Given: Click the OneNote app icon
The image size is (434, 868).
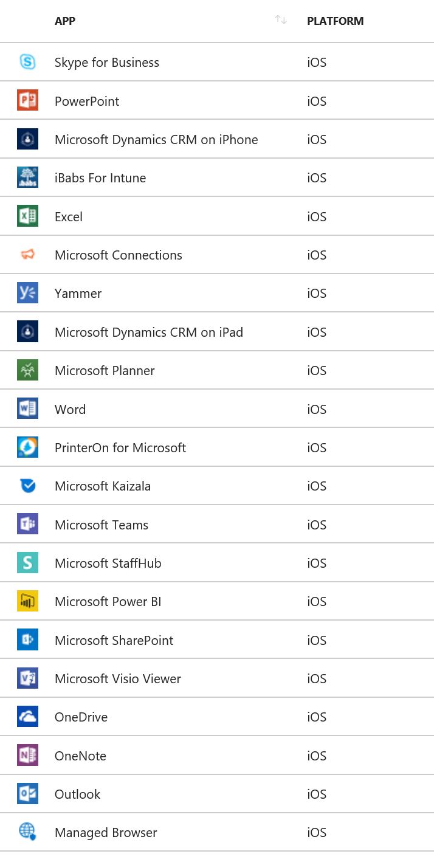Looking at the screenshot, I should coord(27,755).
